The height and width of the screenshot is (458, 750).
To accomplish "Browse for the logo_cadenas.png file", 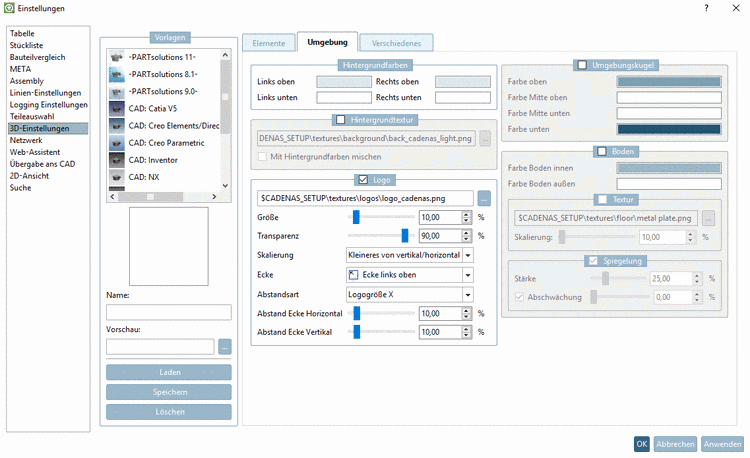I will [484, 198].
